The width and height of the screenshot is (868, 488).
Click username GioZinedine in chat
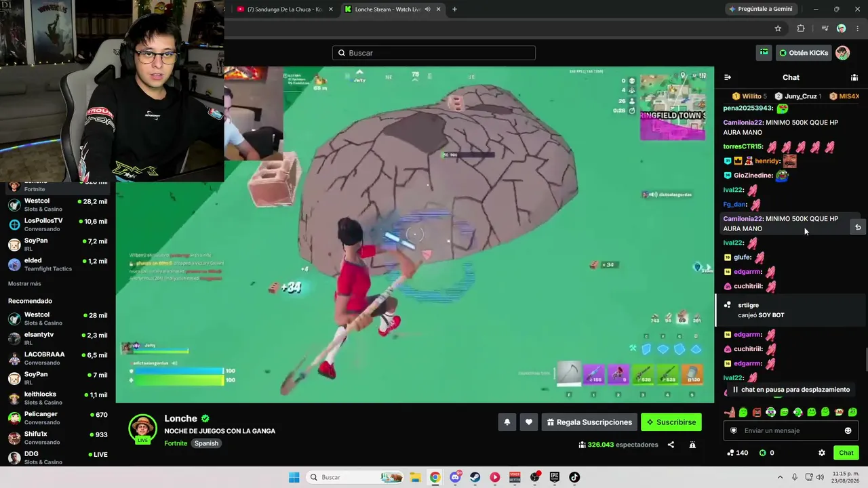pos(753,176)
